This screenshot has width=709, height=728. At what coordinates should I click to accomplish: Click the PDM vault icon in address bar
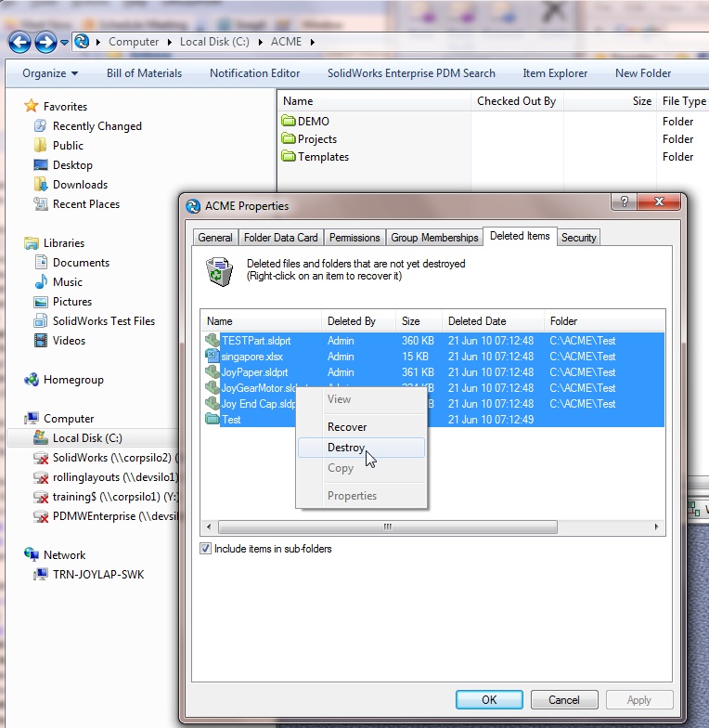coord(82,41)
